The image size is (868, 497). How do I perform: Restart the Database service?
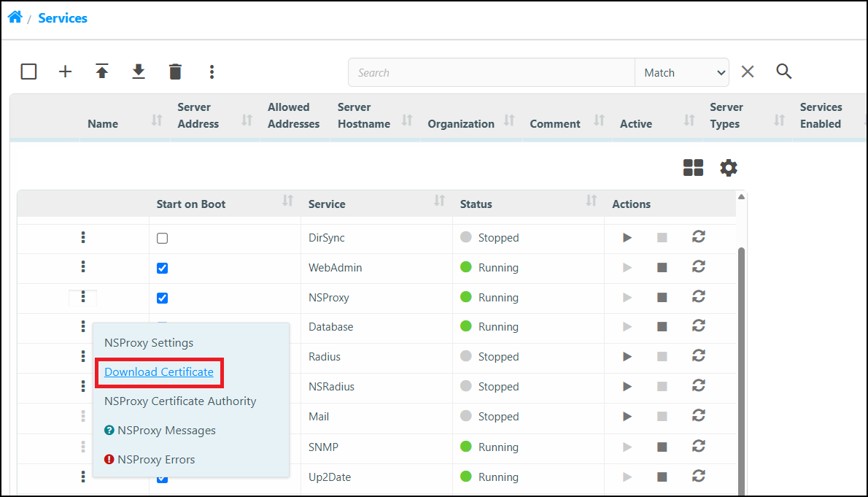tap(699, 325)
